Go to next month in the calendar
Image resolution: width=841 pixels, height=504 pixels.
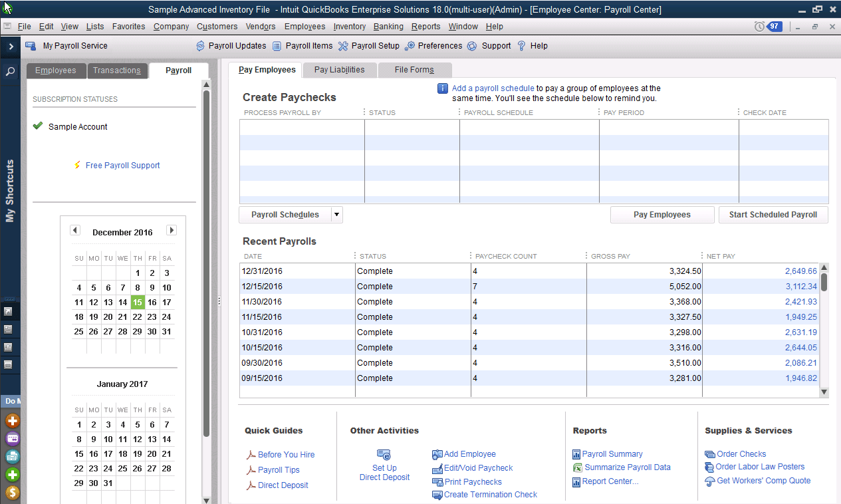[171, 231]
